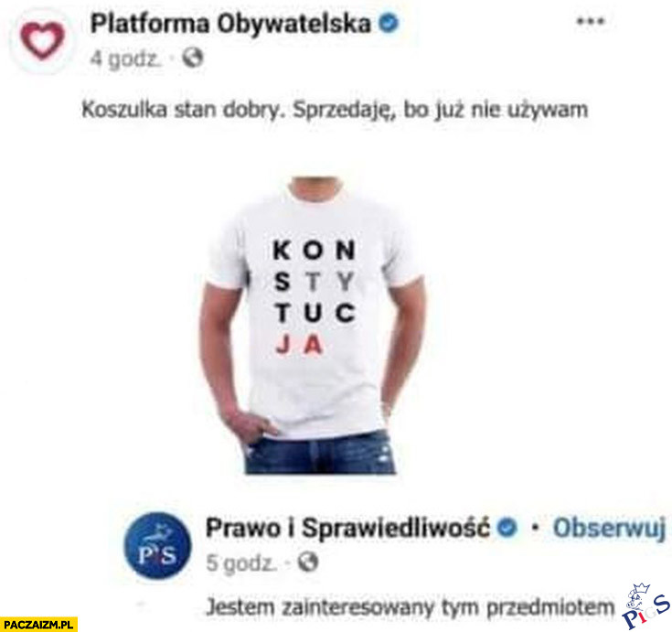This screenshot has width=672, height=632.
Task: Click the red JA letters on the shirt
Action: coord(299,345)
